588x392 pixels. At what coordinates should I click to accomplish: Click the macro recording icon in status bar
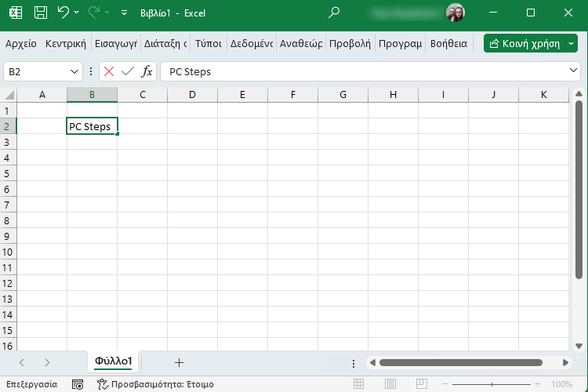click(x=78, y=384)
